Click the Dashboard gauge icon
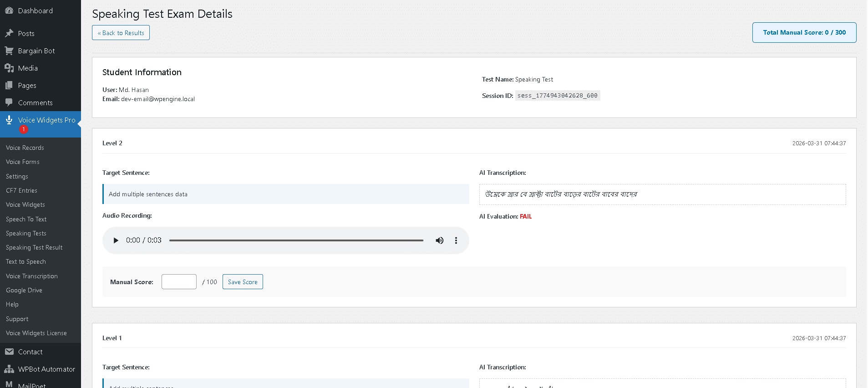Screen dimensions: 868x388 [x=9, y=10]
